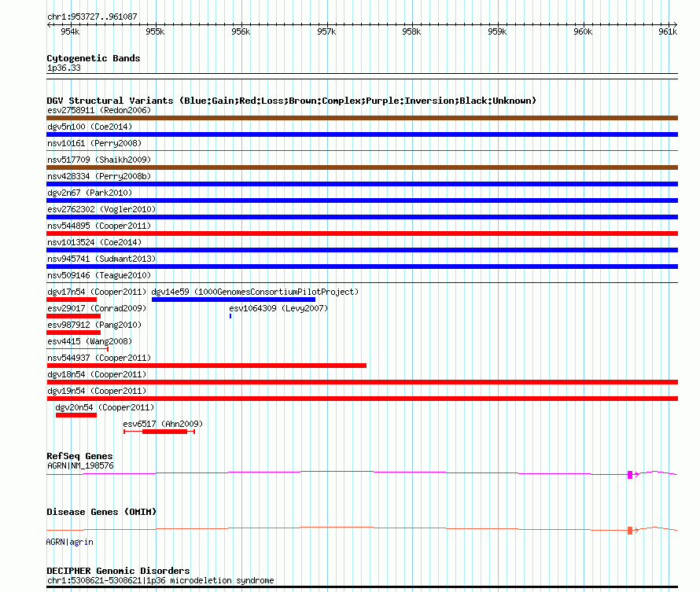
Task: Select the red nsv544895 loss bar
Action: [362, 233]
